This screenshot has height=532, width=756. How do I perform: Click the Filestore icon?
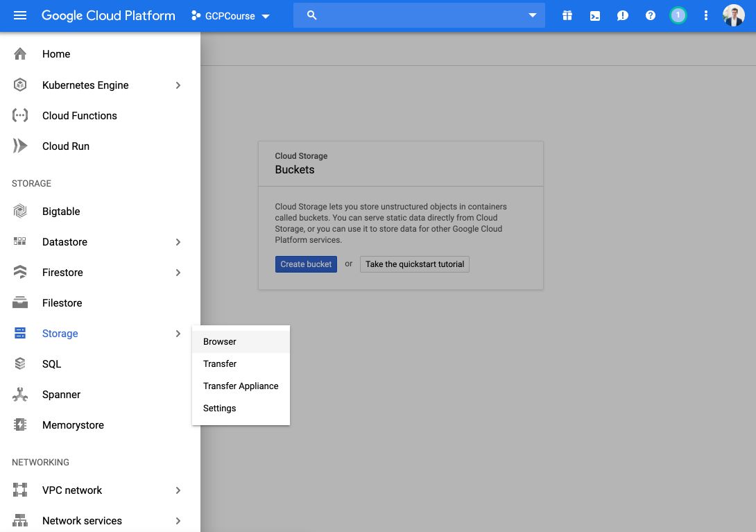point(20,302)
